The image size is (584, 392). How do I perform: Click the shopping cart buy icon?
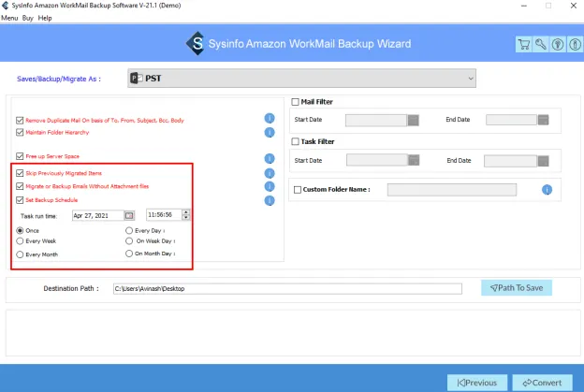(x=524, y=44)
